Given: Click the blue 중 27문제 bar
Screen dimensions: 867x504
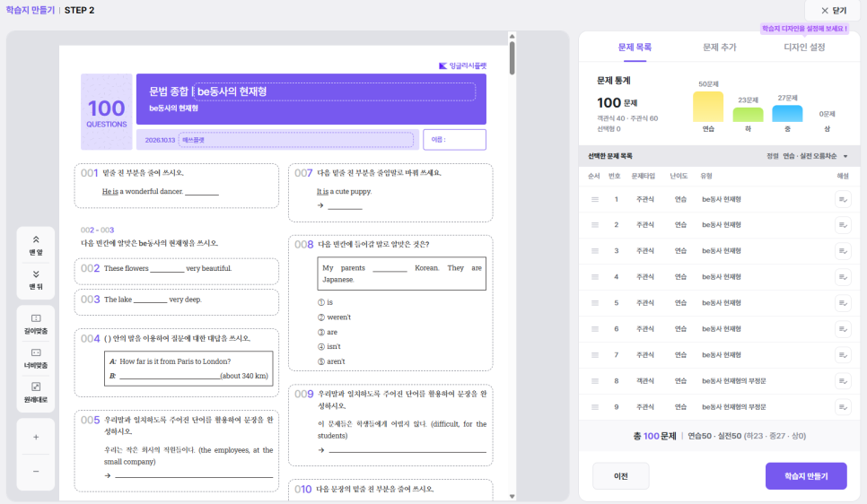Looking at the screenshot, I should tap(787, 113).
